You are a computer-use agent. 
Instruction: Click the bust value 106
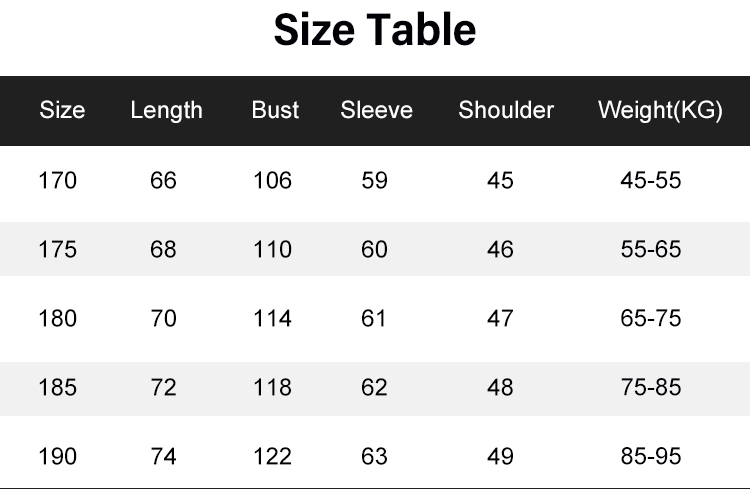click(272, 181)
